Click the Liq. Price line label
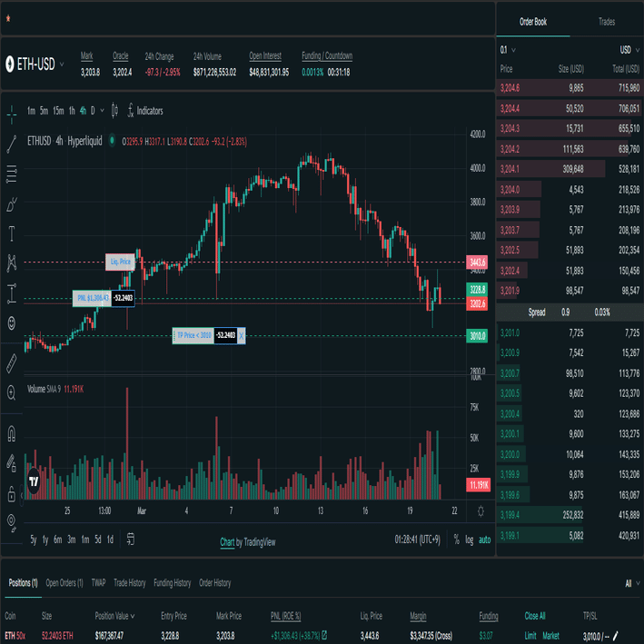Image resolution: width=644 pixels, height=644 pixels. tap(120, 262)
